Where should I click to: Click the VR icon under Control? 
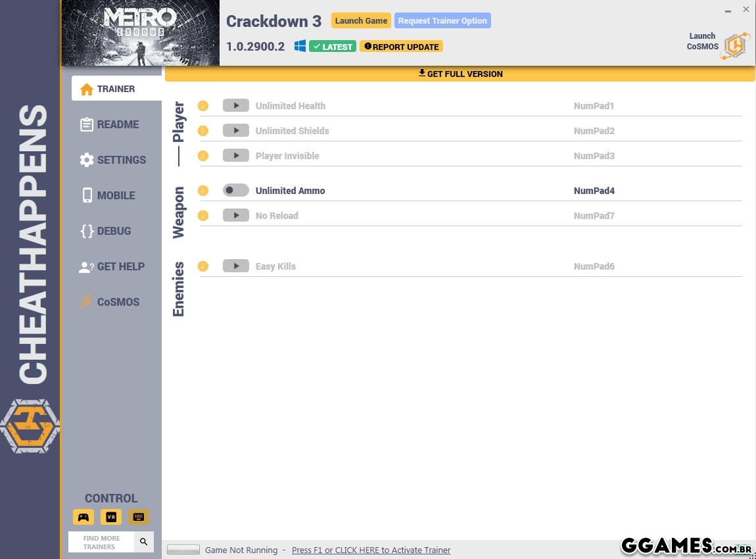(111, 517)
